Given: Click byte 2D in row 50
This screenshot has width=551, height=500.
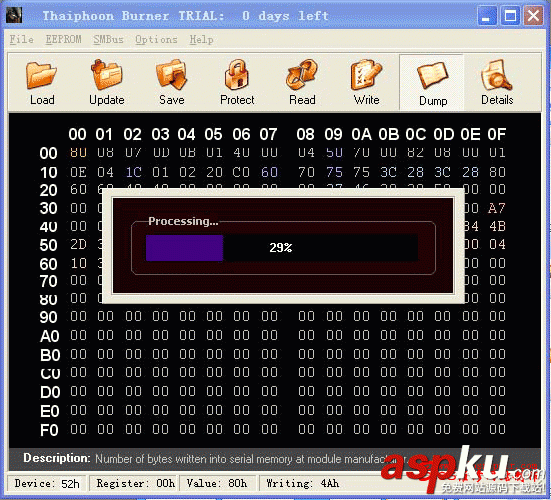Looking at the screenshot, I should click(78, 244).
